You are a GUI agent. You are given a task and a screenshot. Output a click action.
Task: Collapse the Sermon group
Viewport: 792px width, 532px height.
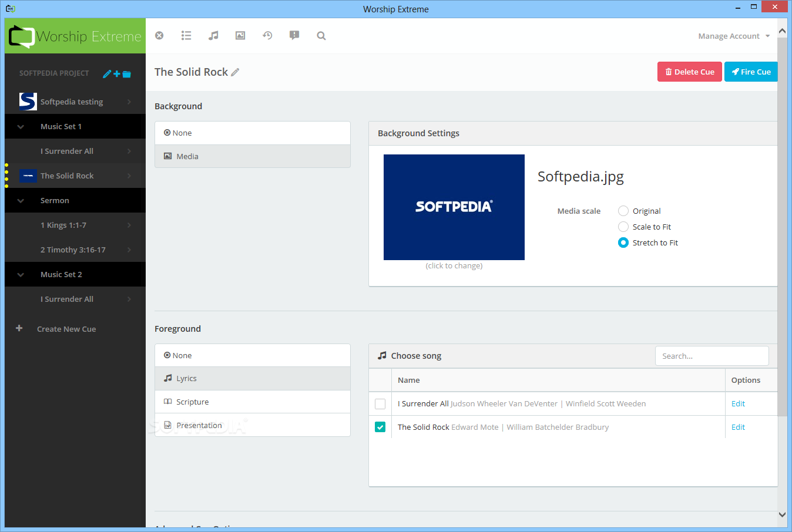tap(21, 200)
